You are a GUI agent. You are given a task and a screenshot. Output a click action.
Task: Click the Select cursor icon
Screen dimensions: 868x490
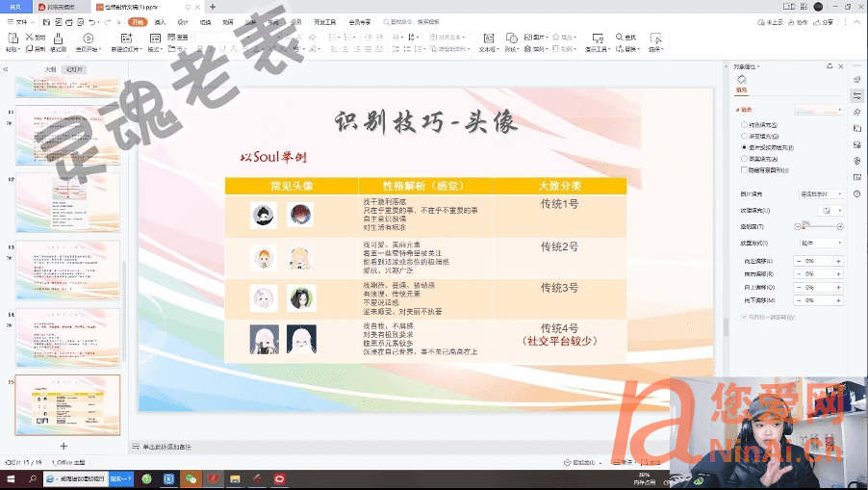coord(656,38)
